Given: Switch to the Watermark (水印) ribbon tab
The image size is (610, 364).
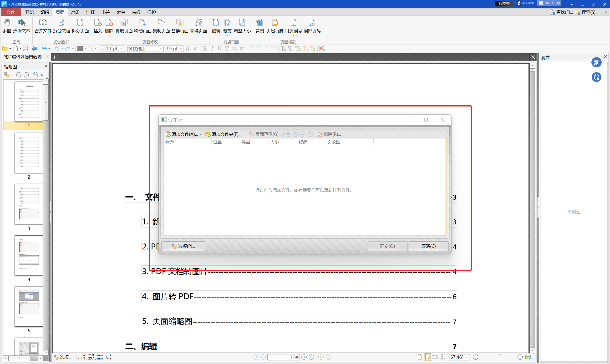Looking at the screenshot, I should click(75, 12).
